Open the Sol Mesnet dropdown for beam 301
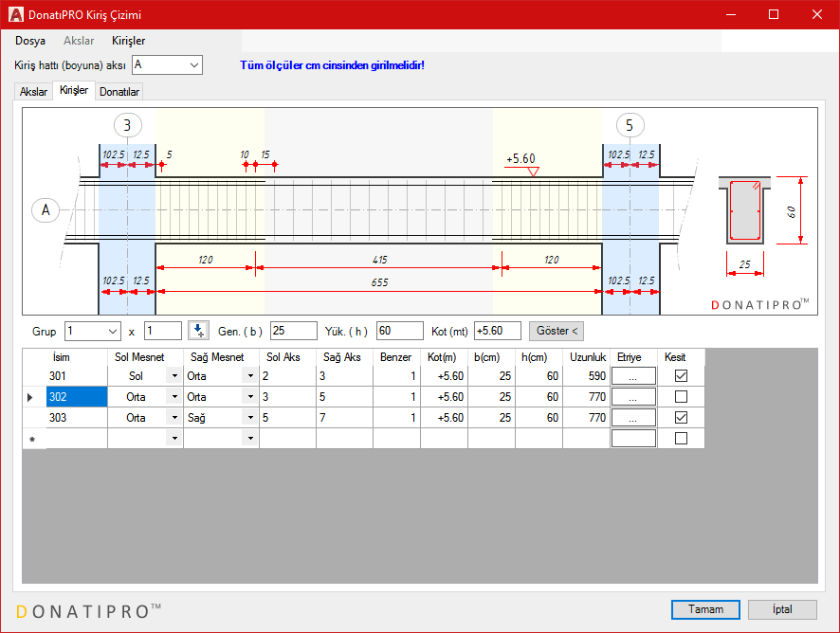The height and width of the screenshot is (633, 840). tap(173, 376)
